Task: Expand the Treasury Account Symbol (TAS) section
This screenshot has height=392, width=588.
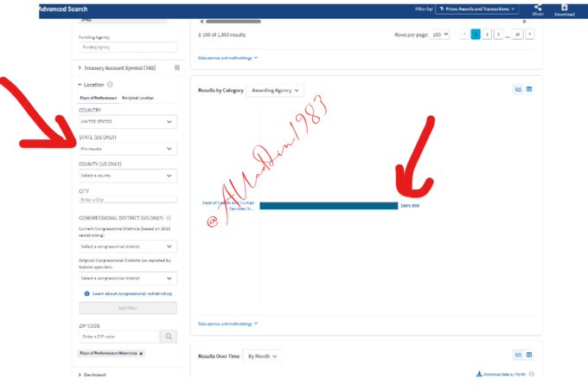Action: point(125,67)
